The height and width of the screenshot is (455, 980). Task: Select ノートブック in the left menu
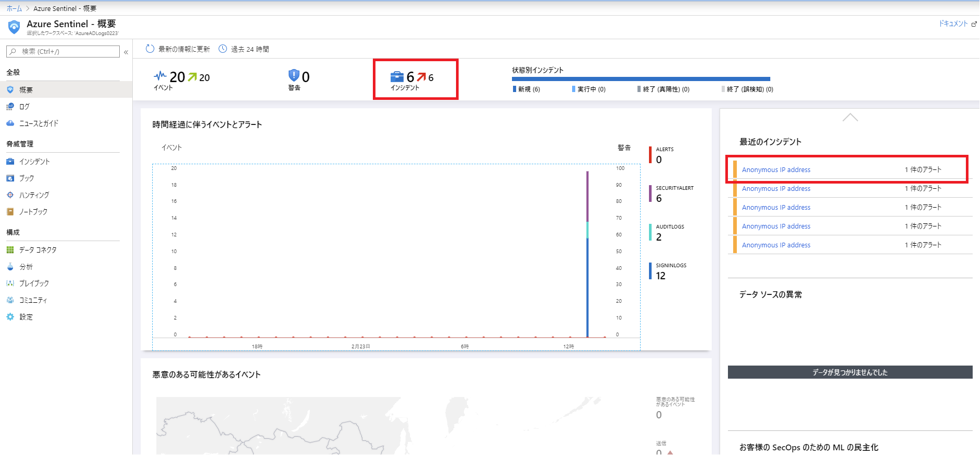(x=66, y=212)
